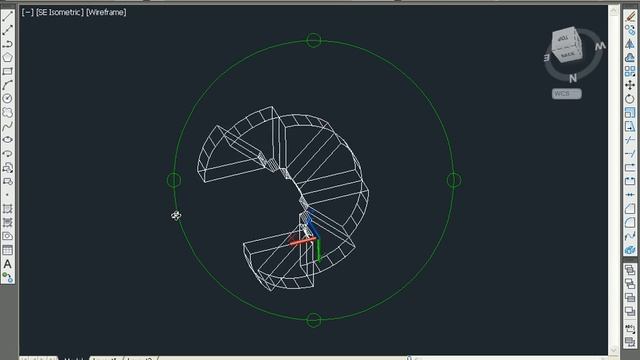The image size is (640, 360).
Task: Select the Gradient tool
Action: point(7,222)
